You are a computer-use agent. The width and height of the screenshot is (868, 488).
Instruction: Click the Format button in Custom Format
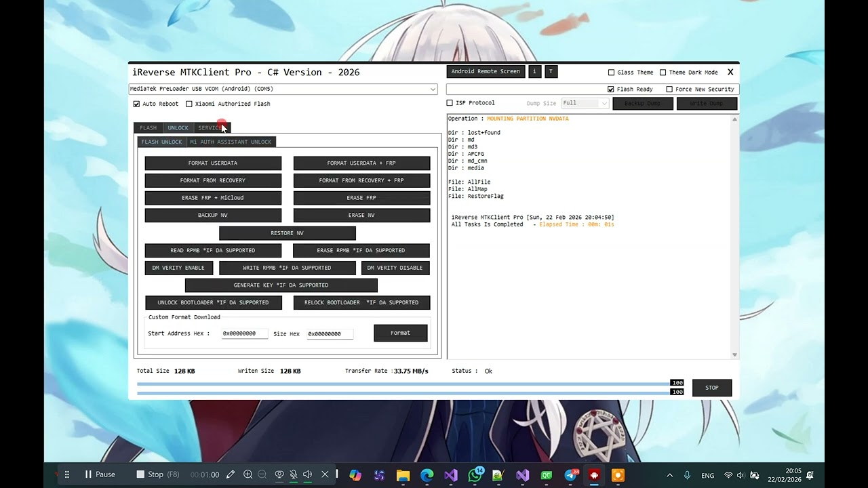click(x=401, y=333)
